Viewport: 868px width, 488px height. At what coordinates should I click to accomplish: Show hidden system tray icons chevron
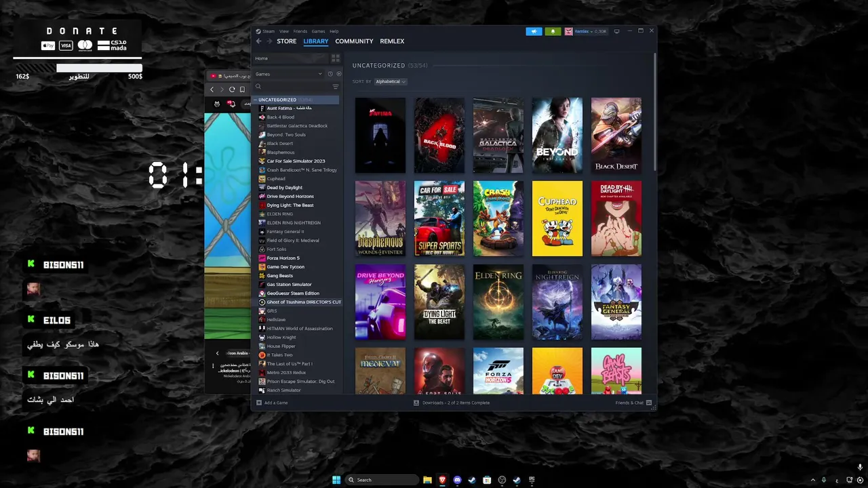click(x=812, y=480)
